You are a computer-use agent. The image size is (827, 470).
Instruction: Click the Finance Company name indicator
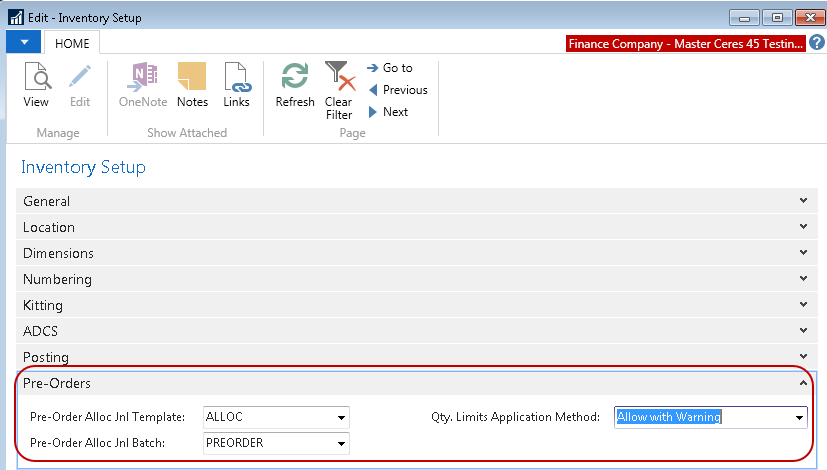pyautogui.click(x=684, y=44)
